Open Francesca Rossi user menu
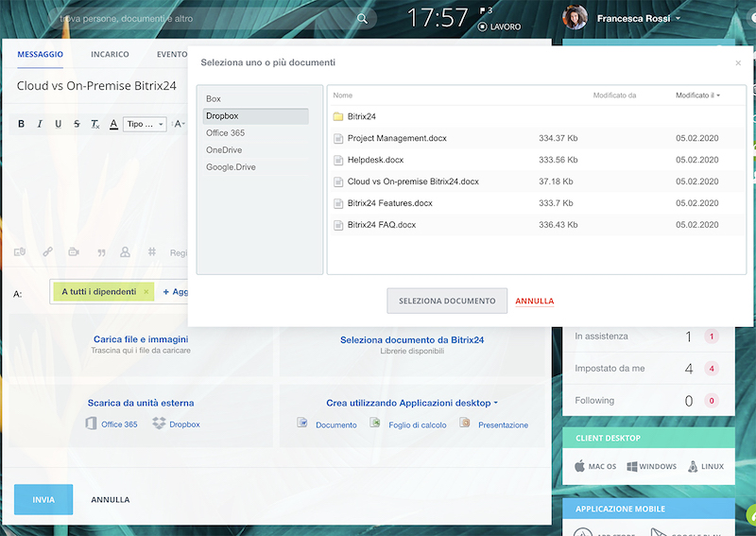The width and height of the screenshot is (756, 536). click(639, 18)
